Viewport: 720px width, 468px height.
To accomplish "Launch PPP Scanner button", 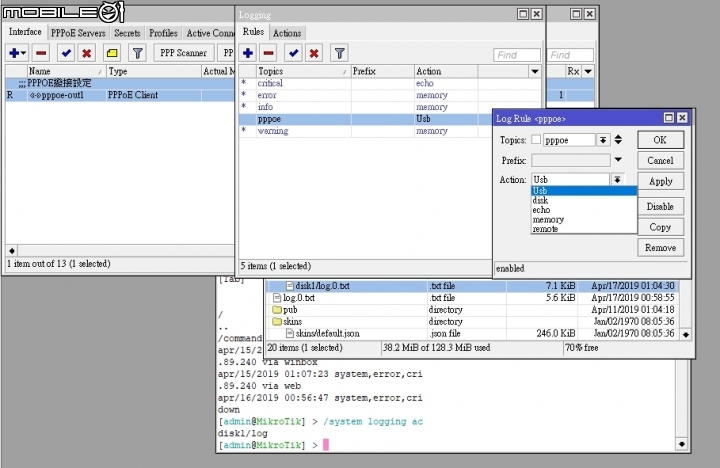I will [183, 53].
